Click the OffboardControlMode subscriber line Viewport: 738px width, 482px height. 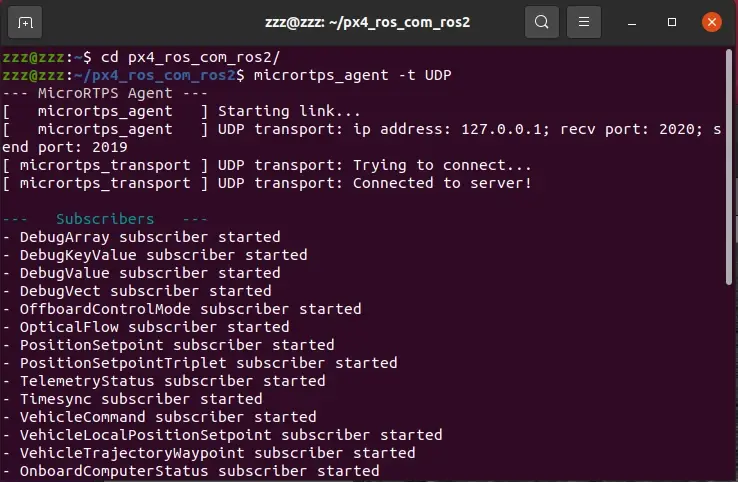tap(182, 309)
